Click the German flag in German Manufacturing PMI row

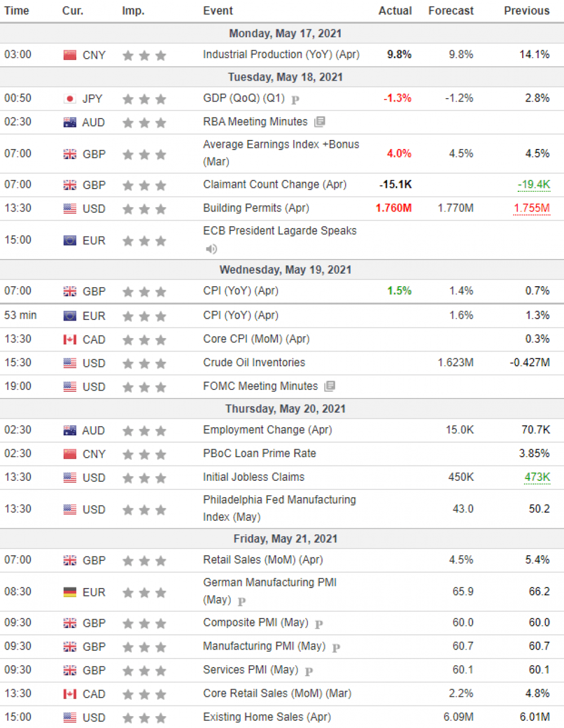(x=70, y=592)
